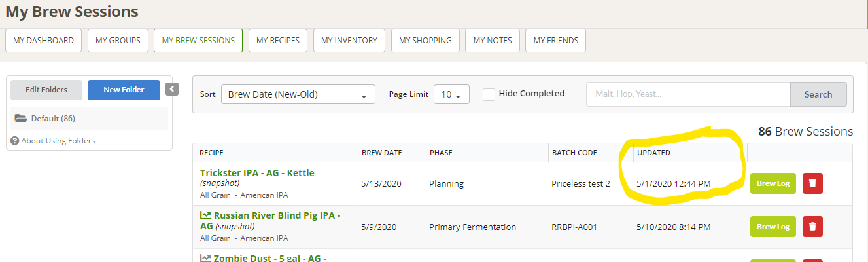This screenshot has height=262, width=868.
Task: Click the Default folder icon
Action: pyautogui.click(x=21, y=119)
